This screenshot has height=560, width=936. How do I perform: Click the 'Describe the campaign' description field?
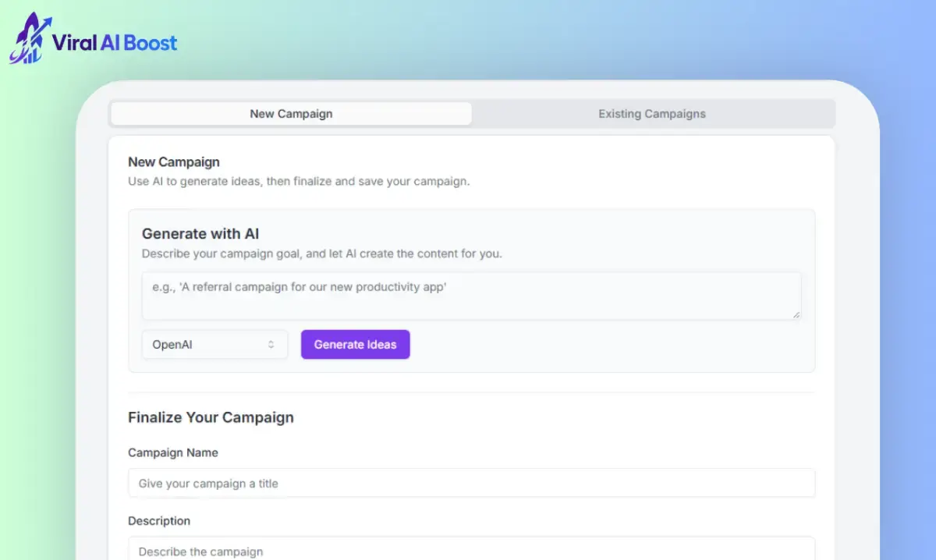point(471,548)
